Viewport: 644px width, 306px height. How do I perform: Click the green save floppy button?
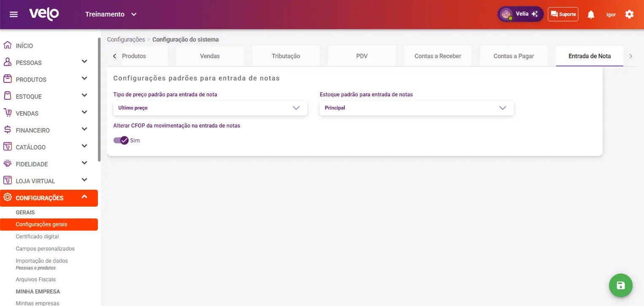click(x=621, y=286)
